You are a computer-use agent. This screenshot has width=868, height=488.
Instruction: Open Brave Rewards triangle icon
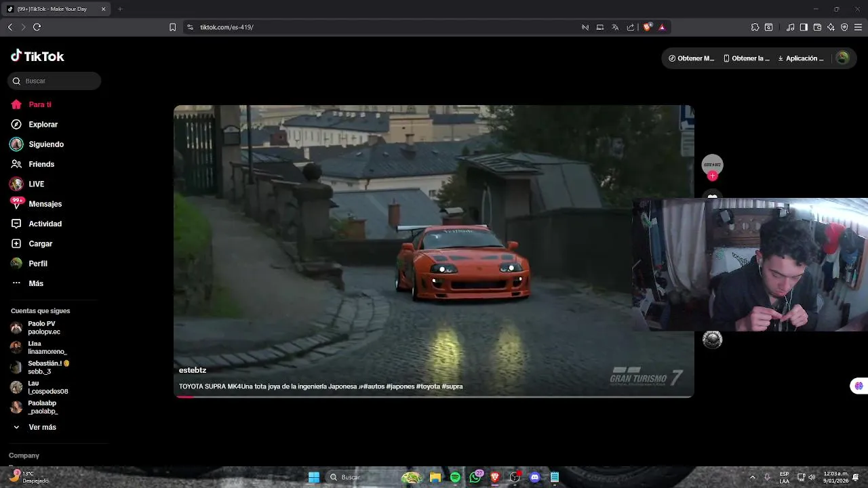(x=662, y=27)
